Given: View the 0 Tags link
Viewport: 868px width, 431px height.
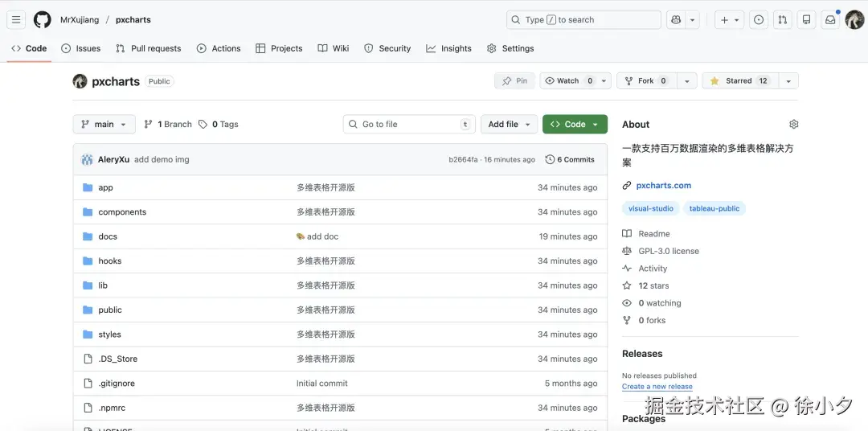Looking at the screenshot, I should point(219,124).
